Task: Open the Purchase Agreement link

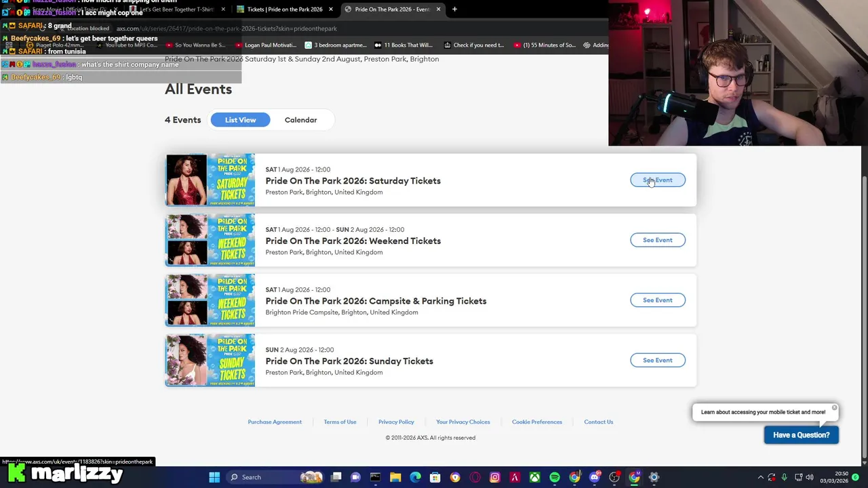Action: pos(275,422)
